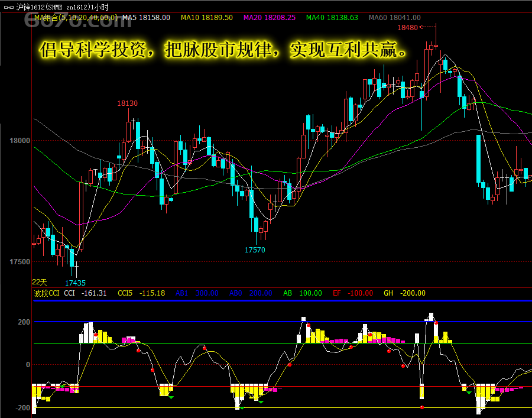The height and width of the screenshot is (418, 532).
Task: Click the 17435 low price label
Action: point(75,283)
